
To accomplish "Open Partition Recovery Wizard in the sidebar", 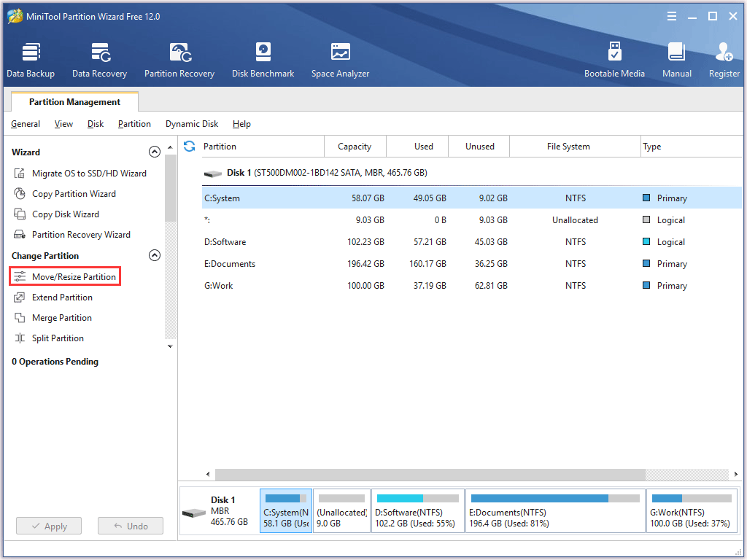I will click(72, 235).
